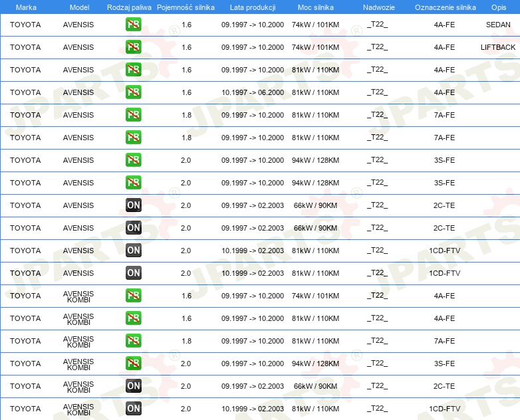Screen dimensions: 520x420
Task: Click petrol icon in the 10.1997 -> 06.2000 row
Action: point(133,92)
